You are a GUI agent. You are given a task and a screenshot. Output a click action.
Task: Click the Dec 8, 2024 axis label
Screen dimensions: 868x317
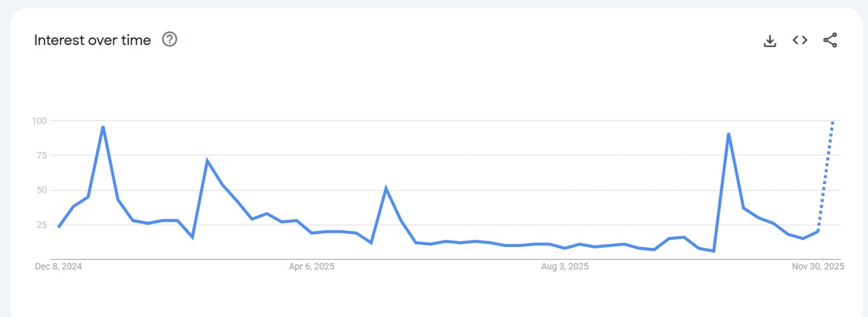pyautogui.click(x=58, y=267)
